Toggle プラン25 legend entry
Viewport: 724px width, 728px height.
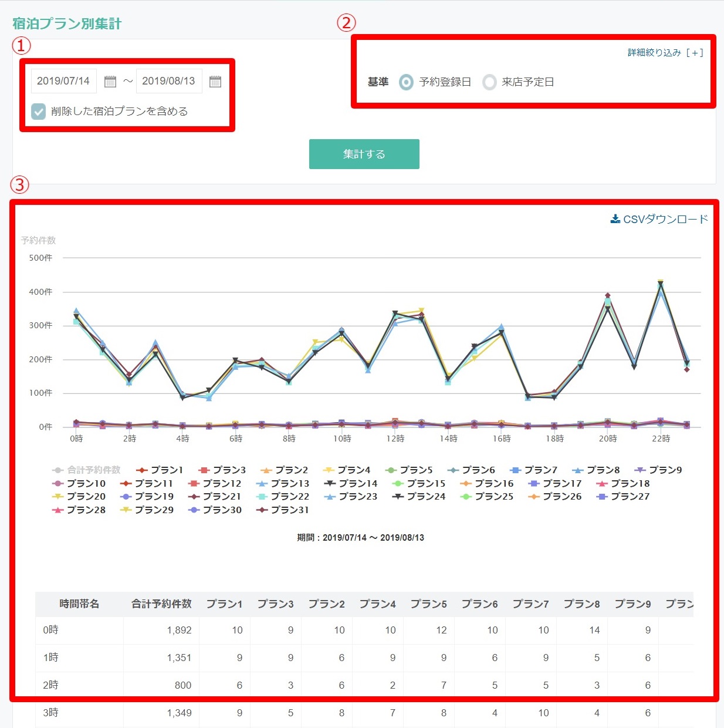click(487, 496)
